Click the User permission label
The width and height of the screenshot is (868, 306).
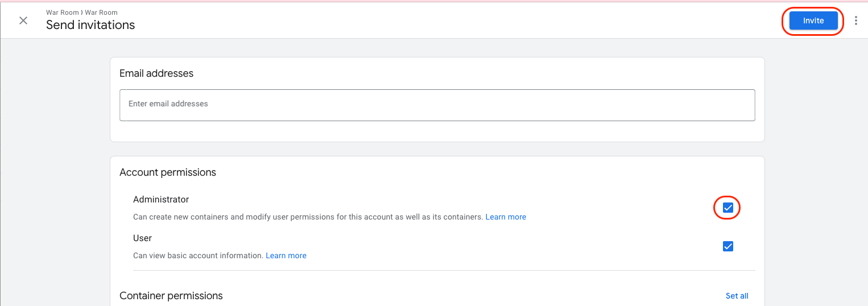pos(142,238)
